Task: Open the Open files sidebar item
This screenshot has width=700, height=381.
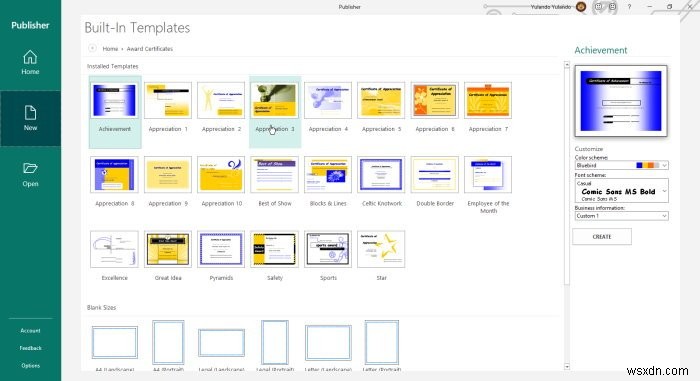Action: click(x=30, y=175)
